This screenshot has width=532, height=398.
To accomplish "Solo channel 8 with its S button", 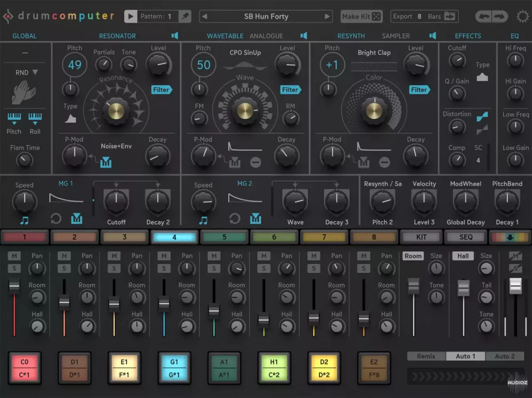I will (x=364, y=268).
